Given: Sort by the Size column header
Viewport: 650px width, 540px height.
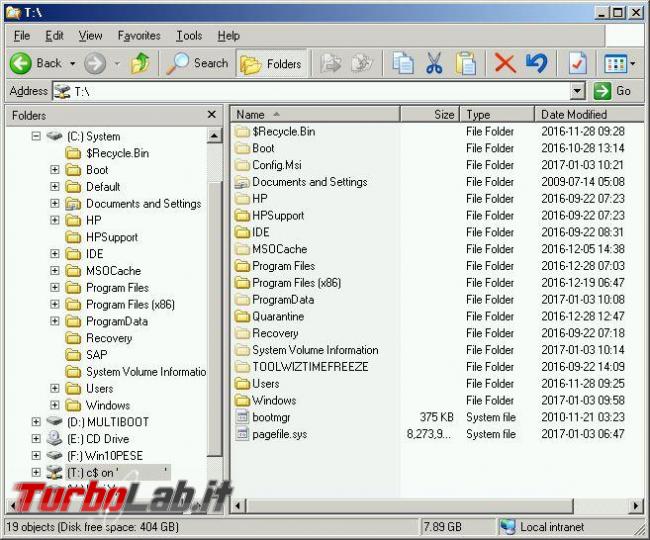Looking at the screenshot, I should (430, 114).
